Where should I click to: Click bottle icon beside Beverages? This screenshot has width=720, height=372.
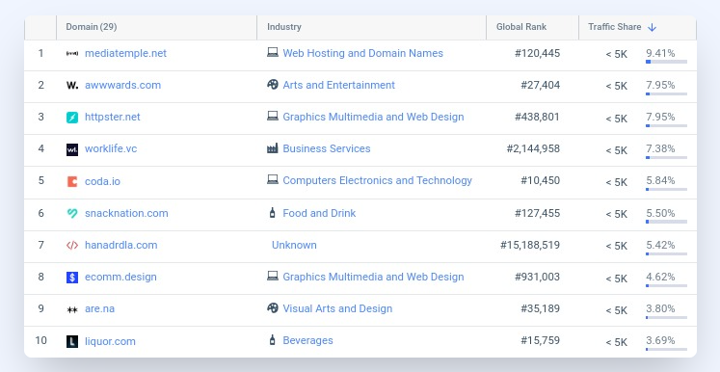[x=272, y=340]
